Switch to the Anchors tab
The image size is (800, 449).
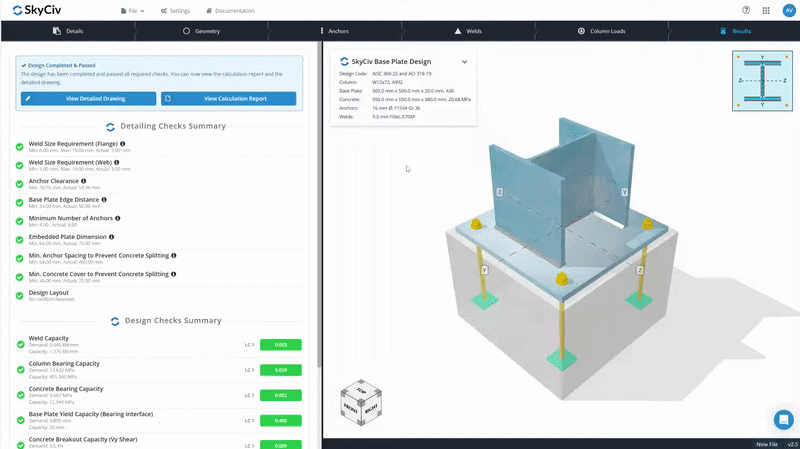pyautogui.click(x=335, y=31)
